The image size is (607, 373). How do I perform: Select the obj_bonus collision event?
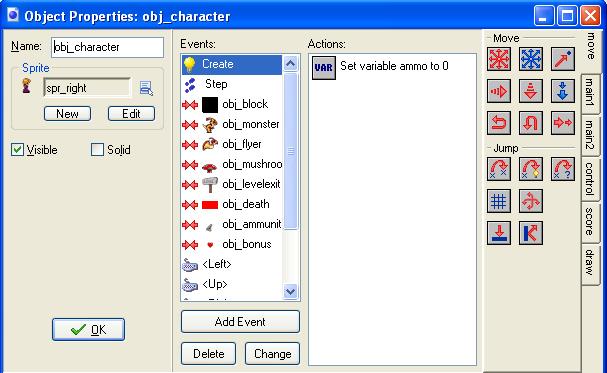coord(232,245)
